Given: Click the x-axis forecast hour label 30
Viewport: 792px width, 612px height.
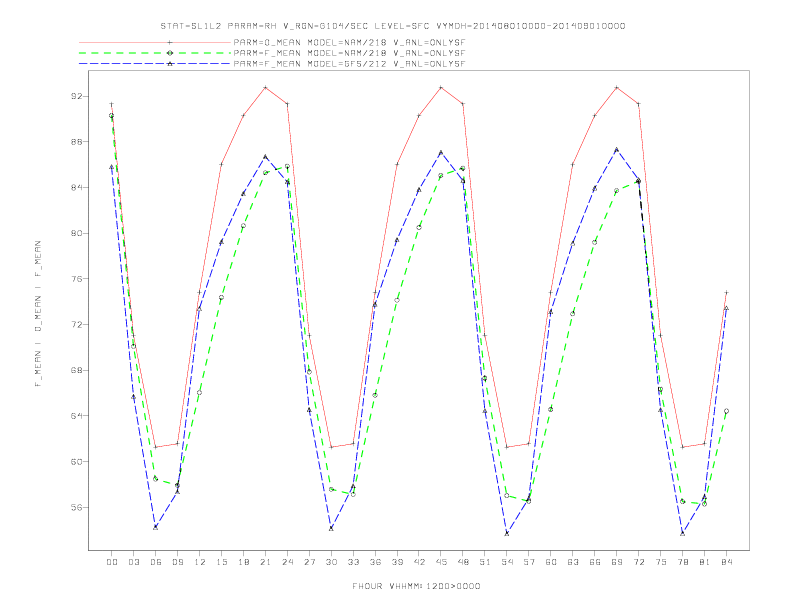Looking at the screenshot, I should [x=331, y=562].
